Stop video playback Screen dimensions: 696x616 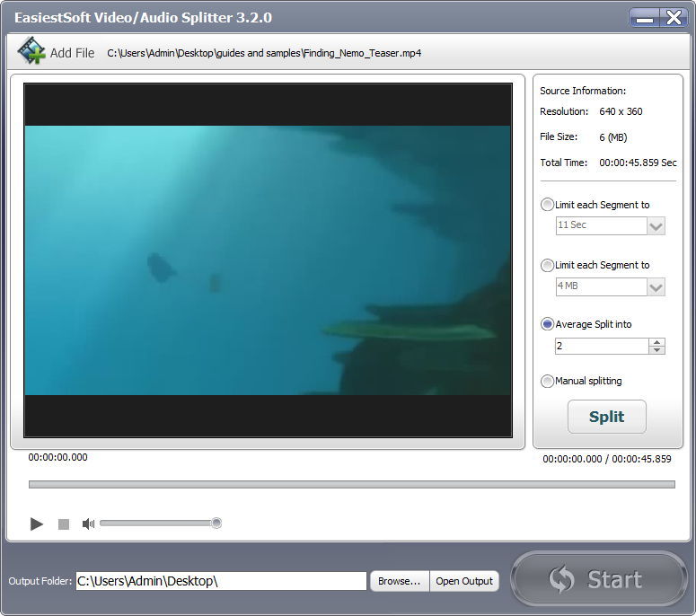[x=64, y=524]
